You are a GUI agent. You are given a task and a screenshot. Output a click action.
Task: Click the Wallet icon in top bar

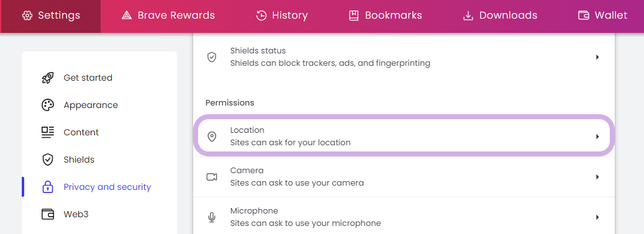coord(584,16)
